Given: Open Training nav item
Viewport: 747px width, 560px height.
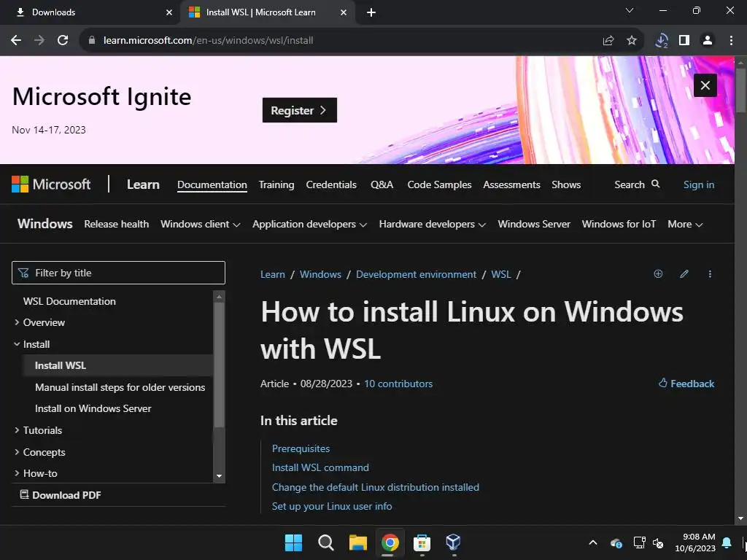Looking at the screenshot, I should 276,184.
